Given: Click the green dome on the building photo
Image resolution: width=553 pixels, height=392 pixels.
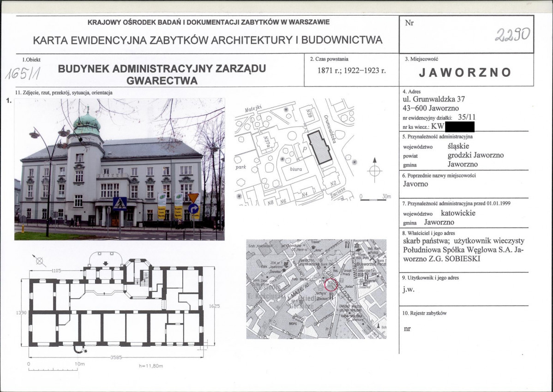Looking at the screenshot, I should point(86,123).
